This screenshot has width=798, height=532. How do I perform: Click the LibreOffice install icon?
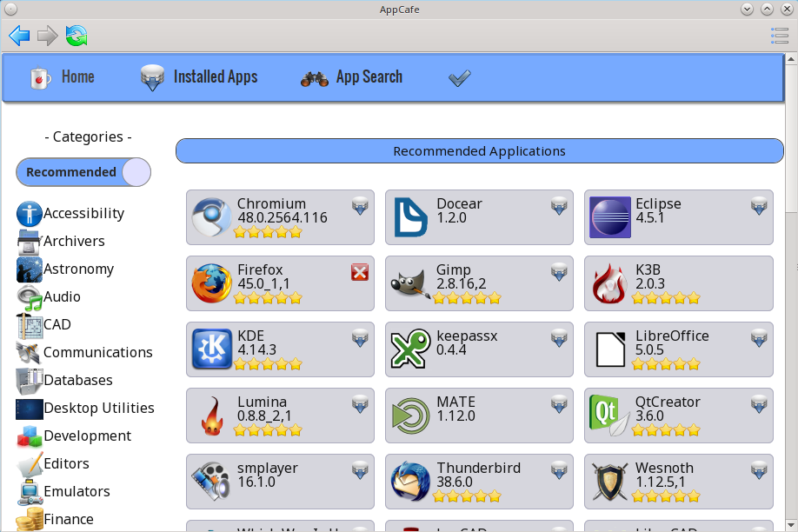coord(759,338)
